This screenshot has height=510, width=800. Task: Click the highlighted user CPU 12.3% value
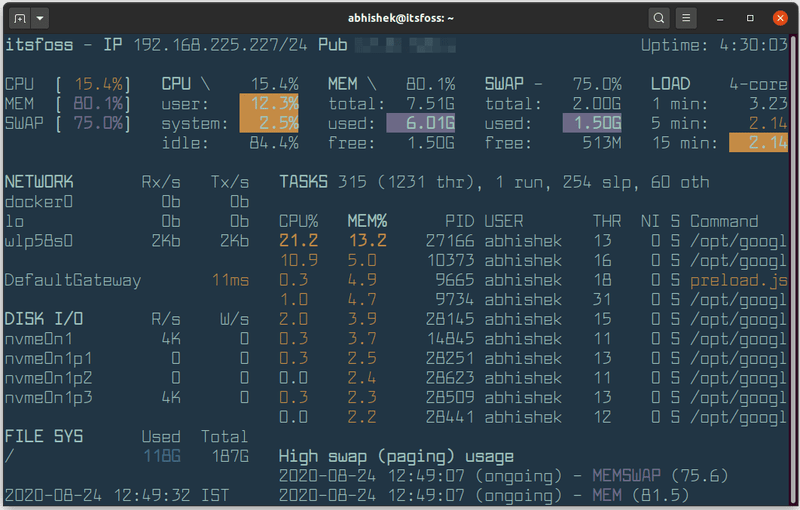pos(269,103)
